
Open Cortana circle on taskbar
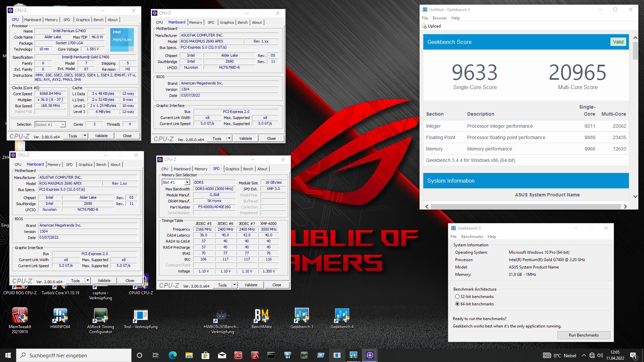[x=140, y=355]
